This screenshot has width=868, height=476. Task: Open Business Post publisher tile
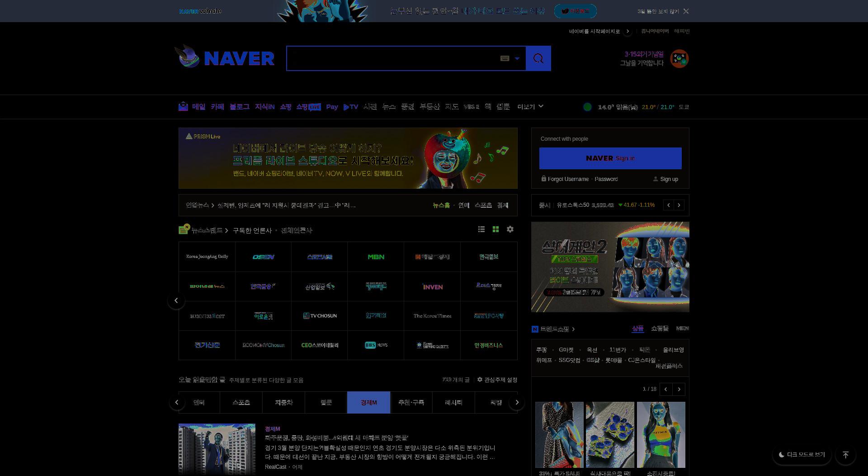point(207,316)
